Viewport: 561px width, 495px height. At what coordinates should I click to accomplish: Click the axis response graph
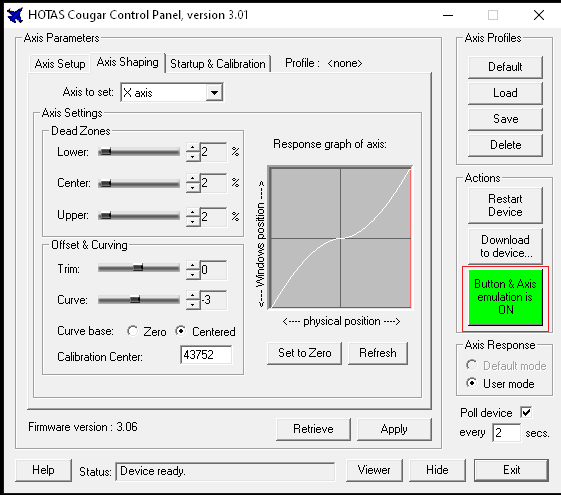[340, 238]
